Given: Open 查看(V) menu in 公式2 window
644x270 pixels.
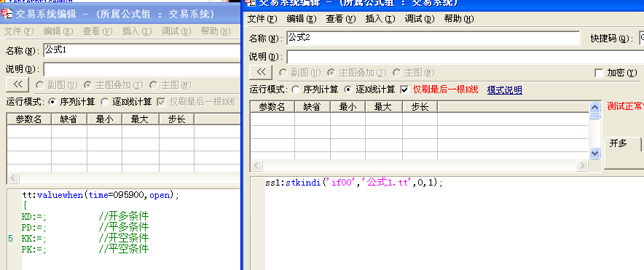Looking at the screenshot, I should pos(341,19).
